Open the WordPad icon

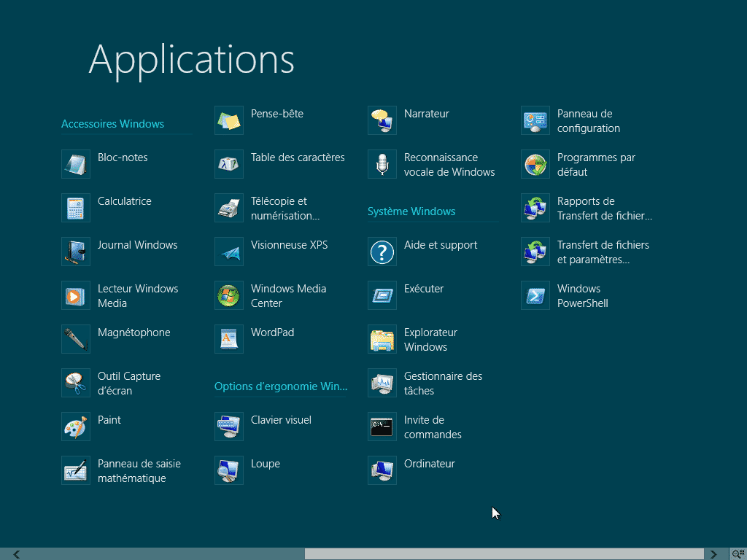click(x=229, y=340)
